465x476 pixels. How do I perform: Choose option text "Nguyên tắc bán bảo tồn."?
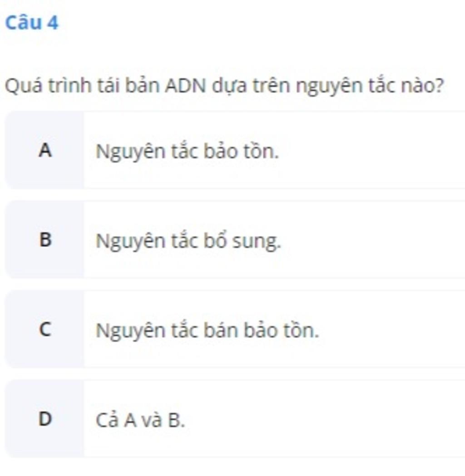(x=208, y=331)
